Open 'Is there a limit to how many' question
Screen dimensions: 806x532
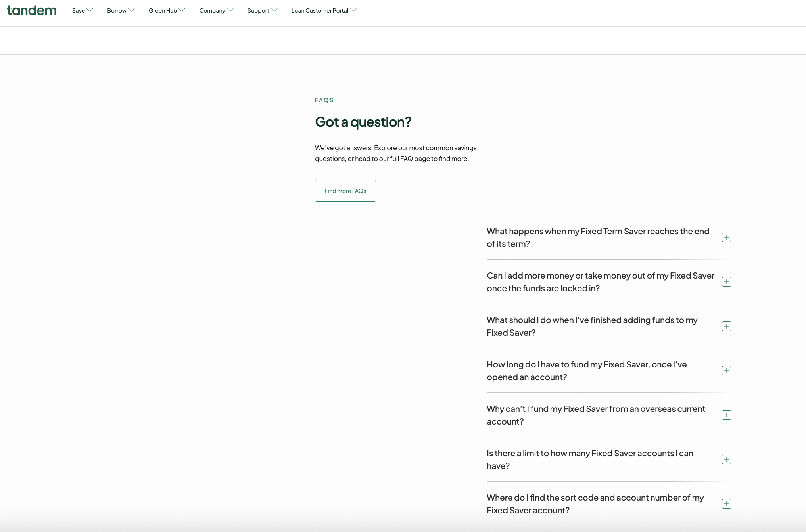590,459
